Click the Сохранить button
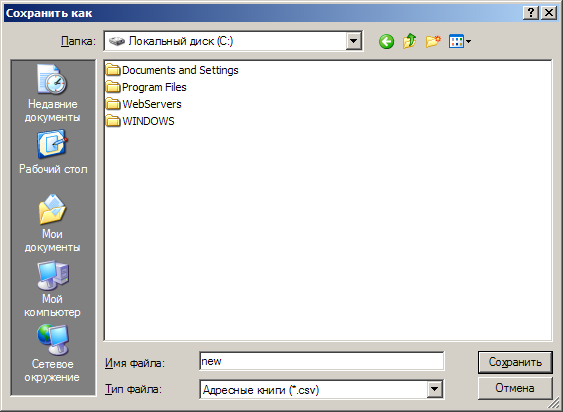This screenshot has width=563, height=412. 515,362
